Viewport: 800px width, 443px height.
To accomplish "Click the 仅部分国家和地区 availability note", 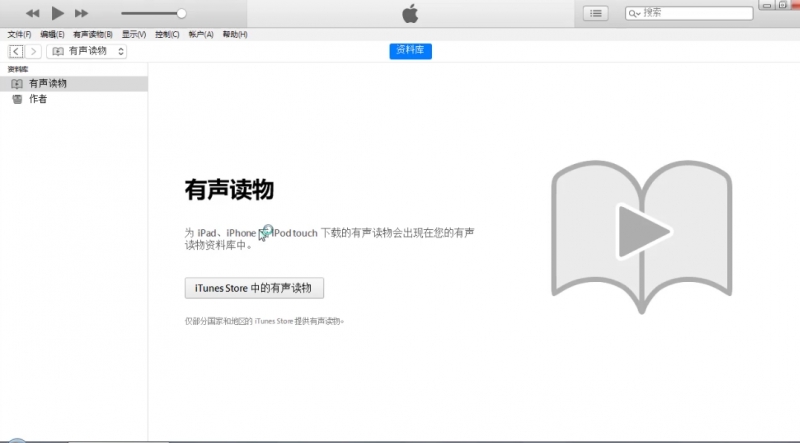I will tap(264, 321).
